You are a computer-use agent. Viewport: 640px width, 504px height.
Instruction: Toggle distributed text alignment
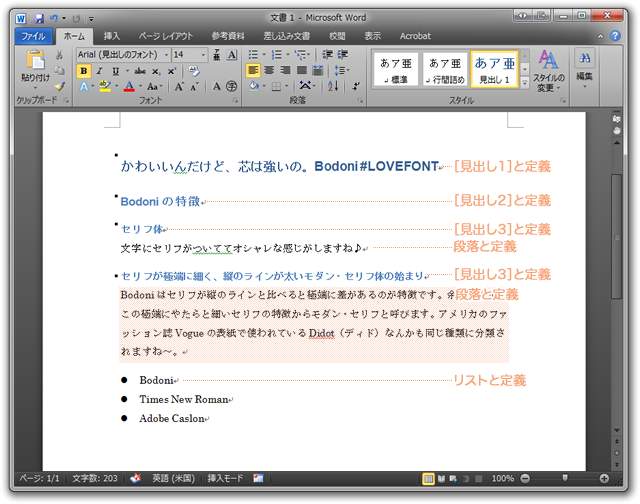click(x=318, y=71)
